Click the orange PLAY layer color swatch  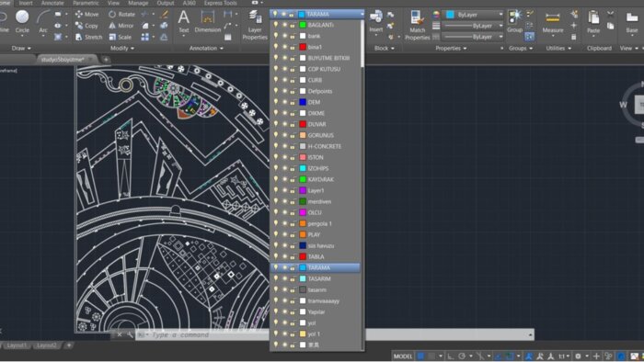(303, 234)
